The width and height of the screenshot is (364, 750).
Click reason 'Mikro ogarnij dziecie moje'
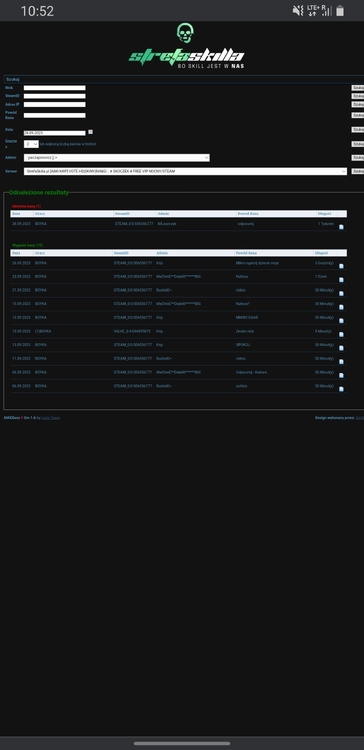pos(257,263)
